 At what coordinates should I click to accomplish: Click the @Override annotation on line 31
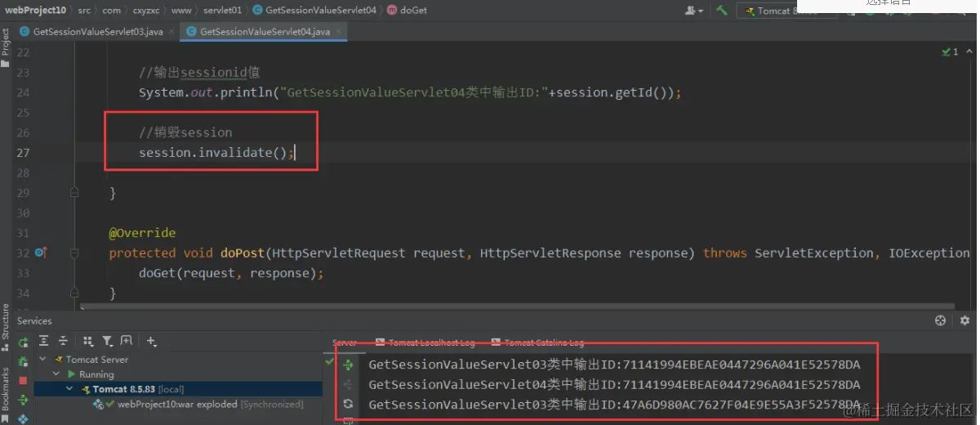[x=142, y=233]
